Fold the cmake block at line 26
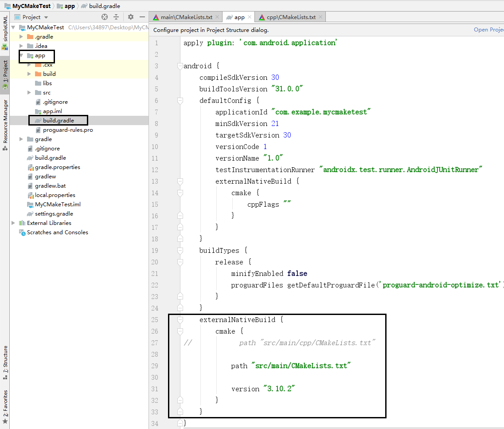 [180, 331]
